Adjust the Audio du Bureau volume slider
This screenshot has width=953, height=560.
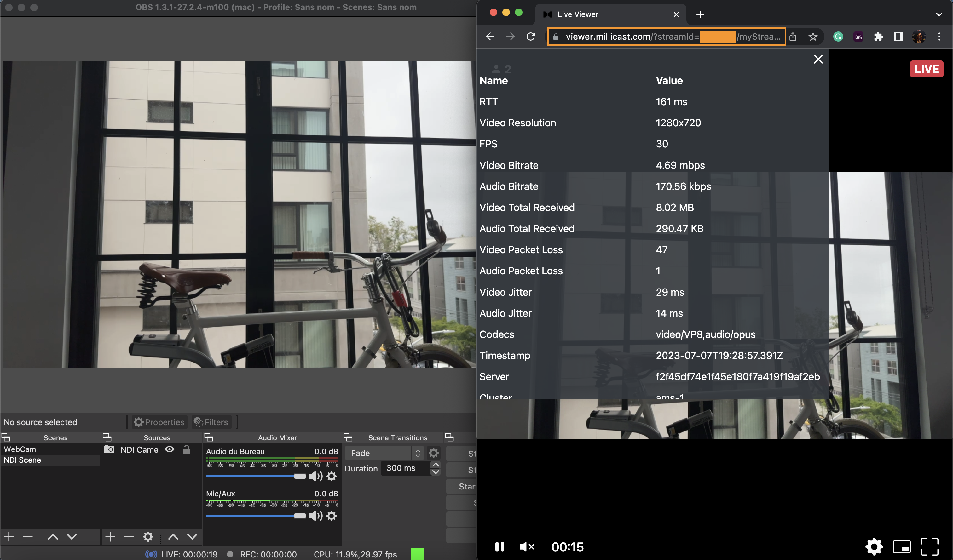299,476
